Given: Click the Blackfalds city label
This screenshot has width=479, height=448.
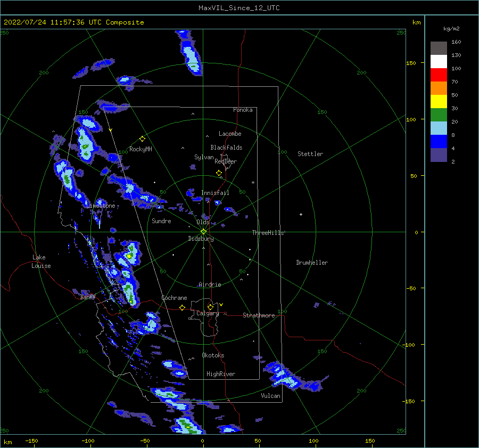Looking at the screenshot, I should point(226,148).
